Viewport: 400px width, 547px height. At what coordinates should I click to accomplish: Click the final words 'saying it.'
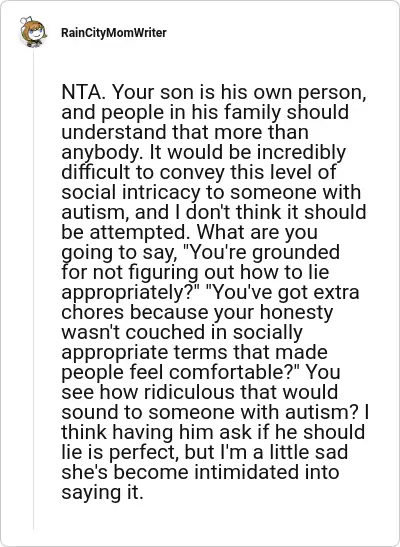(x=102, y=493)
